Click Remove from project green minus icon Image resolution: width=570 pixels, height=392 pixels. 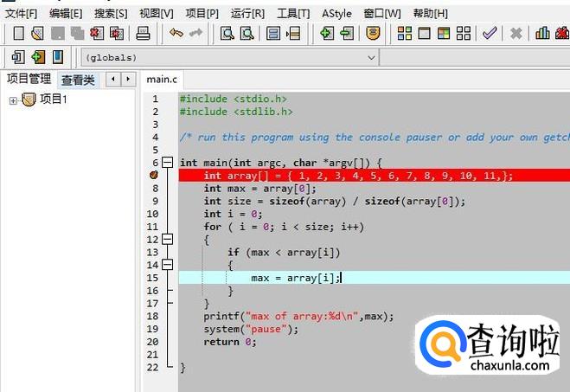(x=347, y=34)
